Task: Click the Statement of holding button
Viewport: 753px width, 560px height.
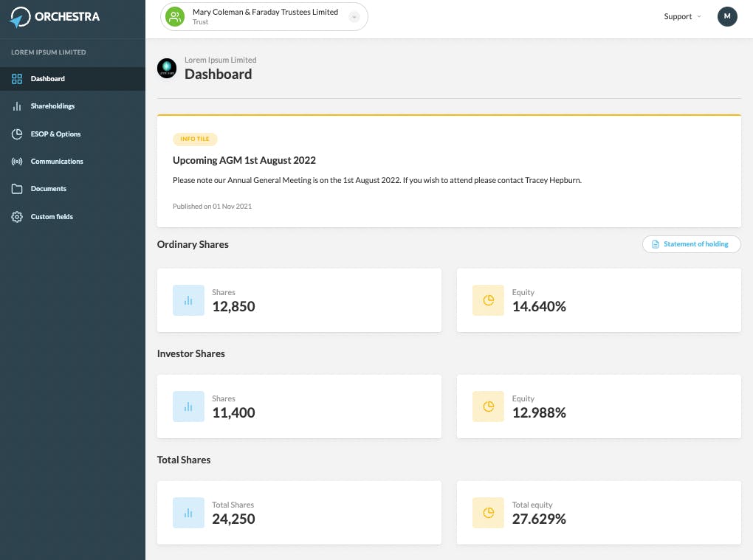Action: click(x=691, y=244)
